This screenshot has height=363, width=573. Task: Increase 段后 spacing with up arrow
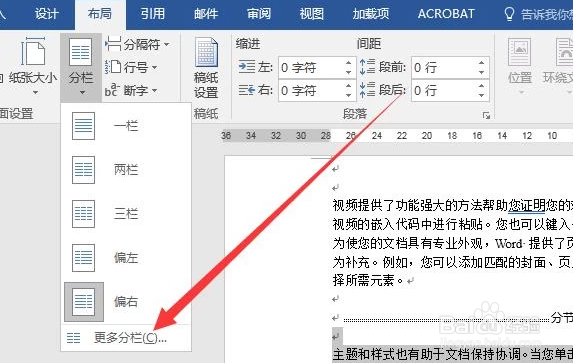click(482, 86)
